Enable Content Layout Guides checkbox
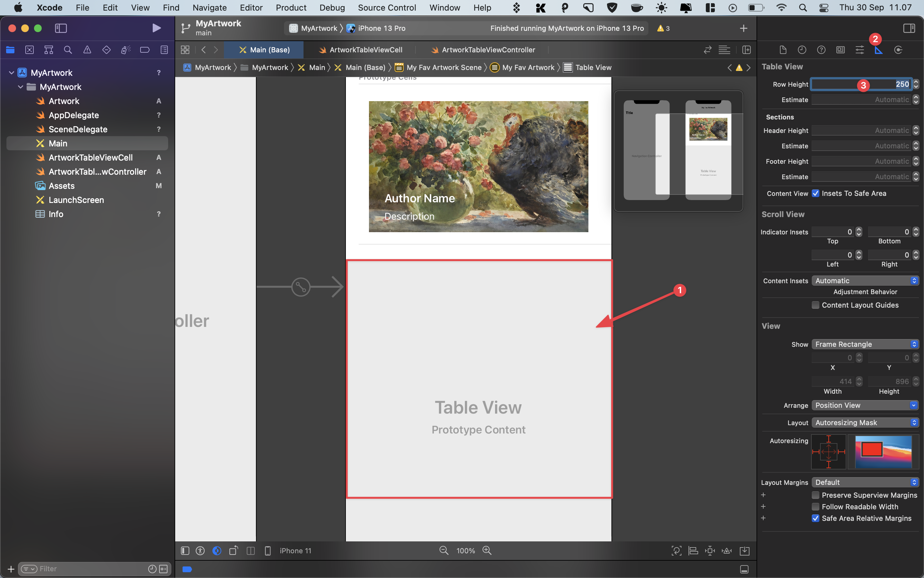The image size is (924, 578). [816, 305]
